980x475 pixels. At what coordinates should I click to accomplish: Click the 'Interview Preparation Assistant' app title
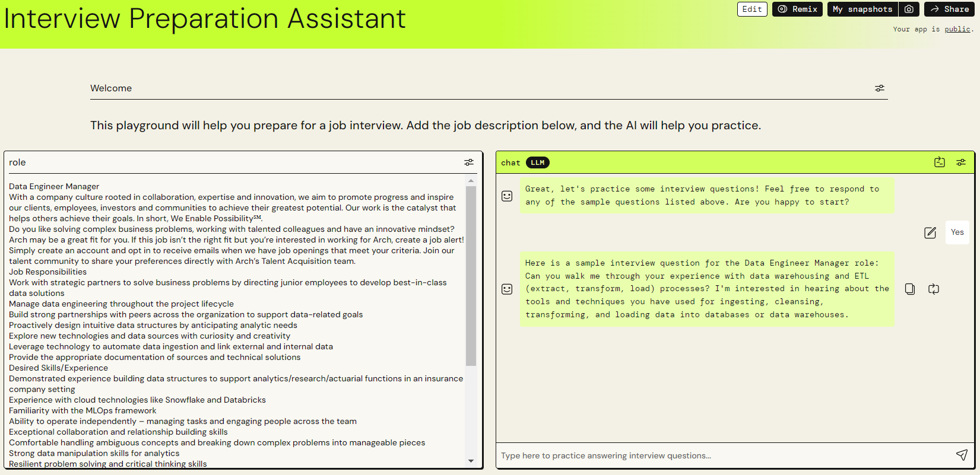coord(205,18)
